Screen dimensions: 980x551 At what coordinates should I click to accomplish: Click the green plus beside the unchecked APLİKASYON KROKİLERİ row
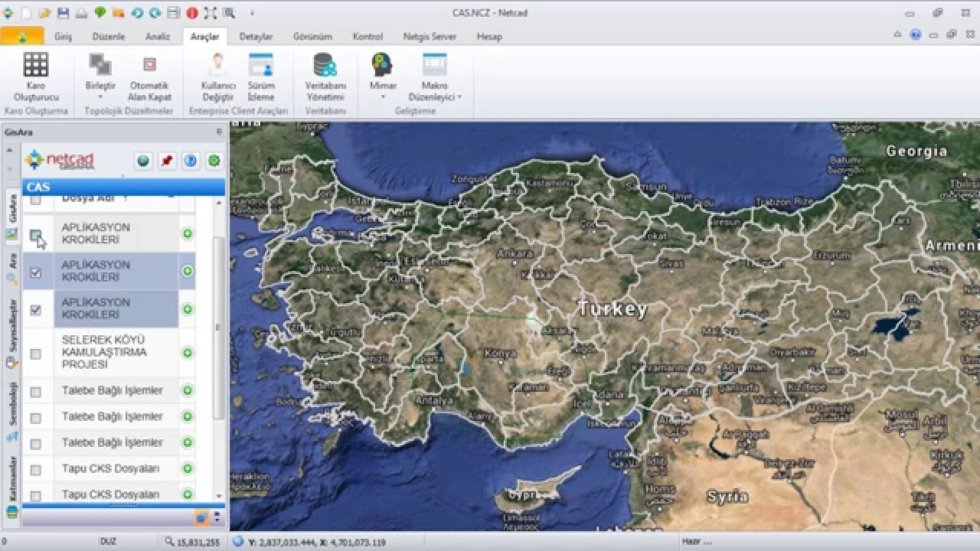(x=188, y=233)
